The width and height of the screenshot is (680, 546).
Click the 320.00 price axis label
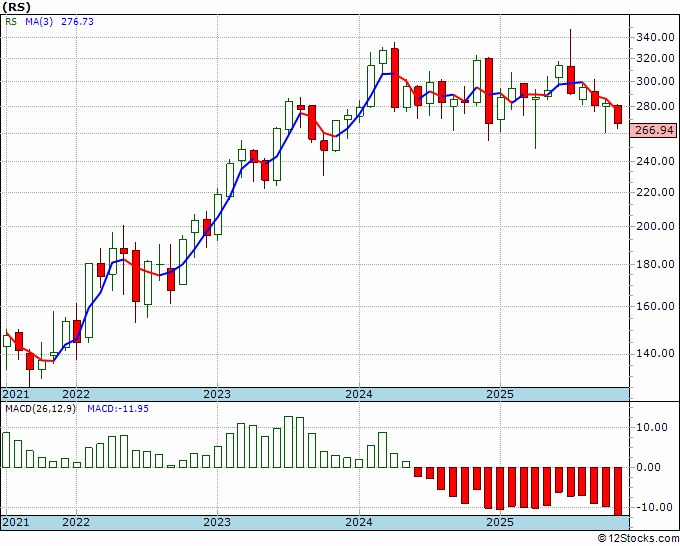click(x=655, y=59)
